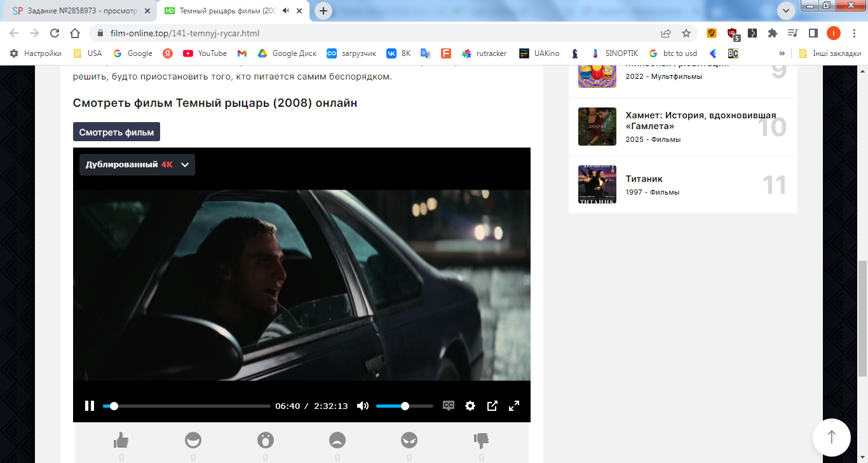Screen dimensions: 868x463
Task: Open the tab search dropdown
Action: coord(786,11)
